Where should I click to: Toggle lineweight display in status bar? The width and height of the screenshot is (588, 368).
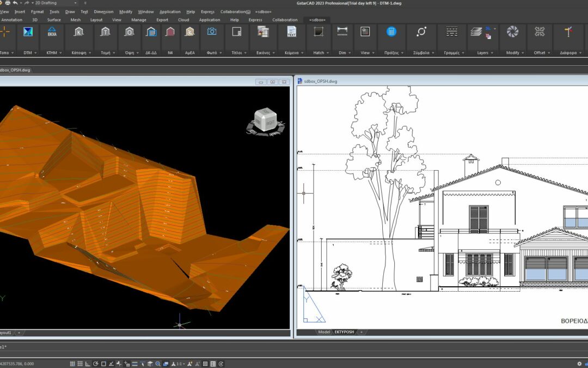134,364
